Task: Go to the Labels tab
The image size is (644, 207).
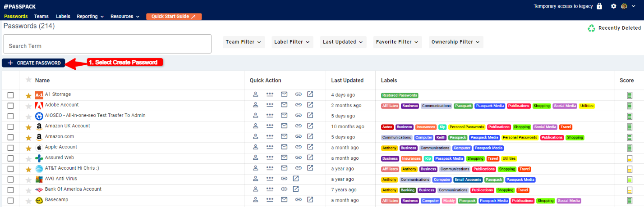Action: [x=63, y=16]
